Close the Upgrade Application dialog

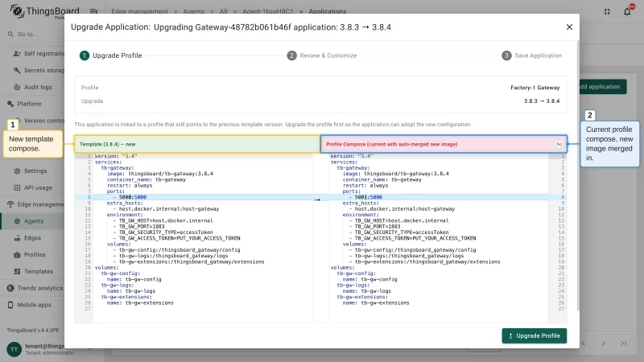click(569, 27)
